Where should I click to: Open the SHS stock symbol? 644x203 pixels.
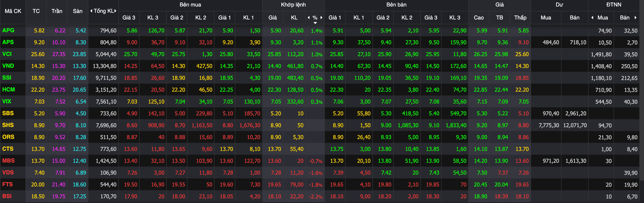point(8,125)
